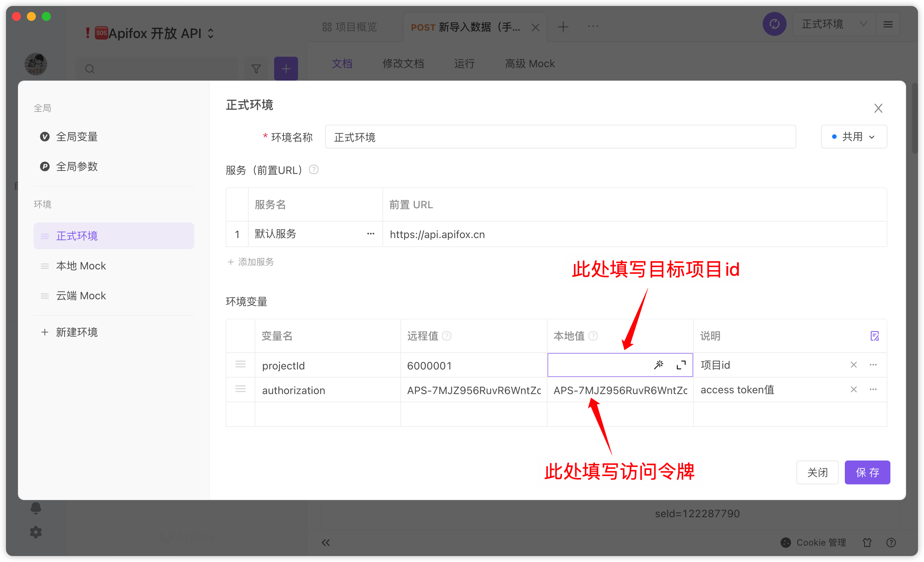The width and height of the screenshot is (924, 562).
Task: Click the shirt theme icon in status bar
Action: pos(867,542)
